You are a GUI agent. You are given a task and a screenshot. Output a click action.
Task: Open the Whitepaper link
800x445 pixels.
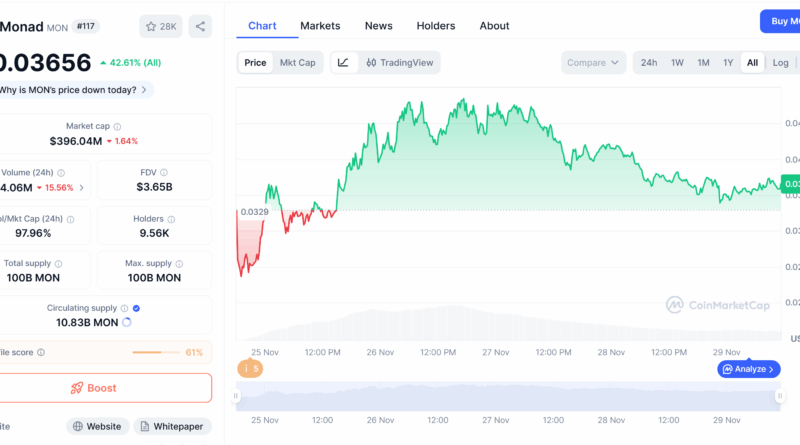(172, 427)
